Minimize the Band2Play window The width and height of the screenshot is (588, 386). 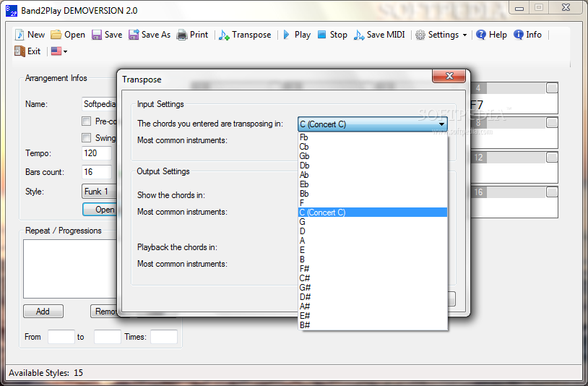tap(519, 8)
